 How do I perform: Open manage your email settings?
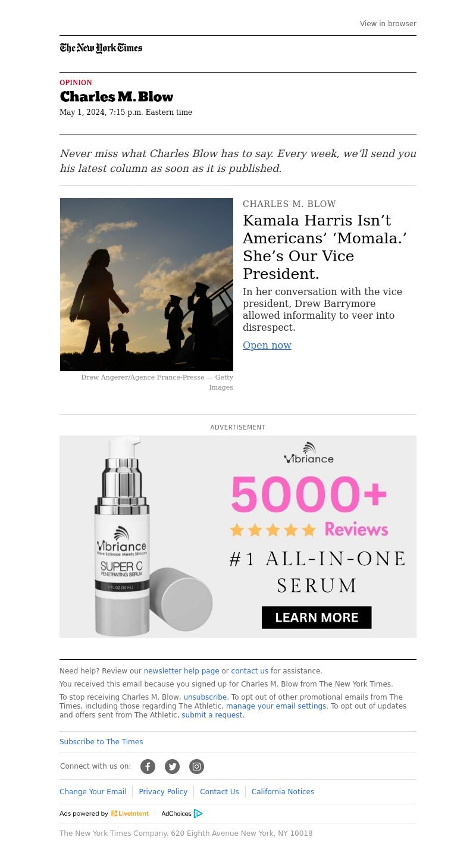(276, 706)
